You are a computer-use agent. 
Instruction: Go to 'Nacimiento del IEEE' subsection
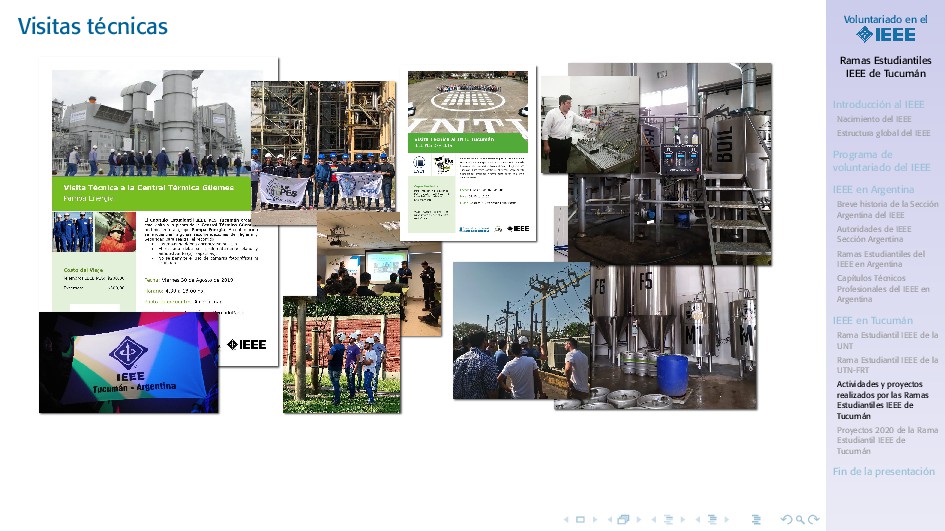coord(874,119)
